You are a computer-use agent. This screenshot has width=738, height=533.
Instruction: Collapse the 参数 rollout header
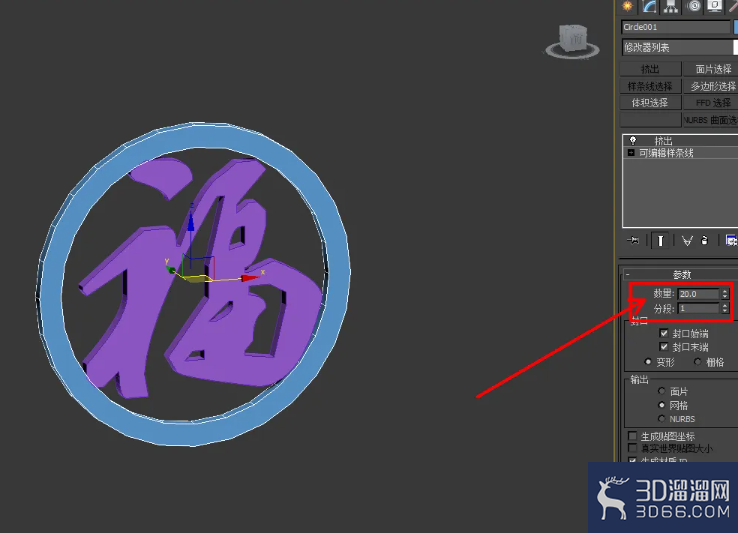click(x=681, y=274)
